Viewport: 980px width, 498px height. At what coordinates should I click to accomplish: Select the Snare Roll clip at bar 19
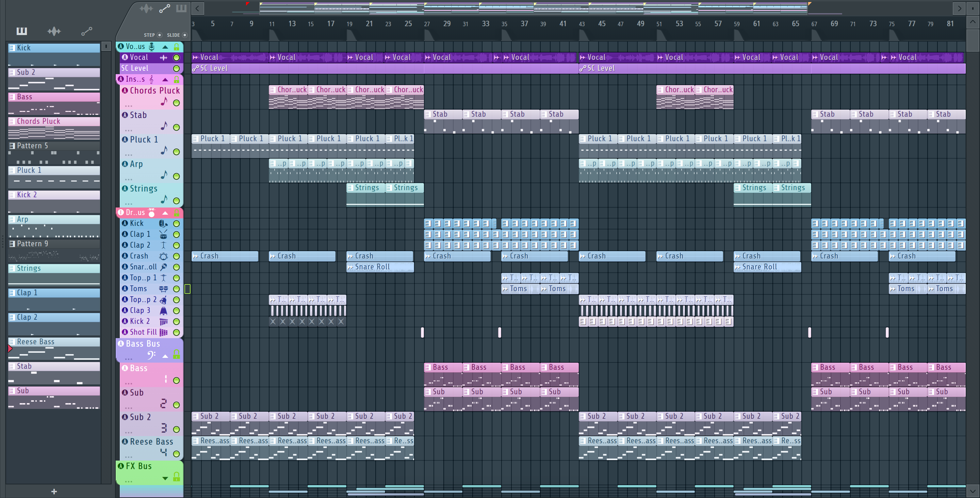pyautogui.click(x=380, y=267)
